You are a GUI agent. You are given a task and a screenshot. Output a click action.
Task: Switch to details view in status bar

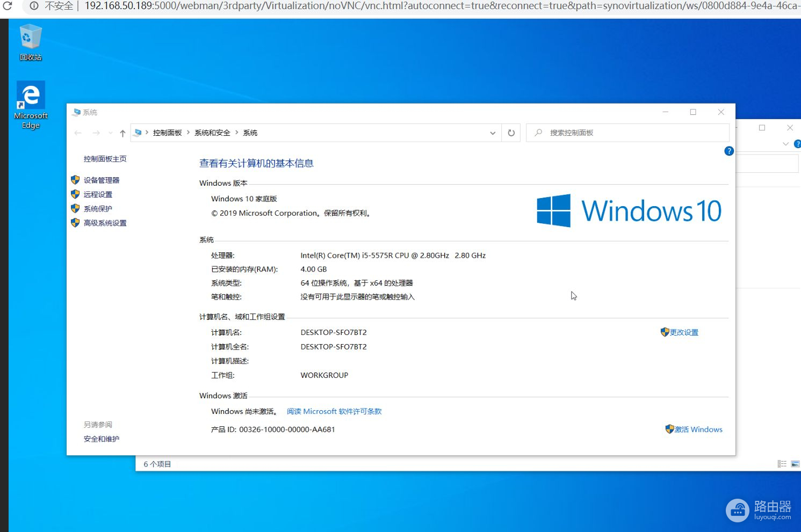tap(782, 464)
